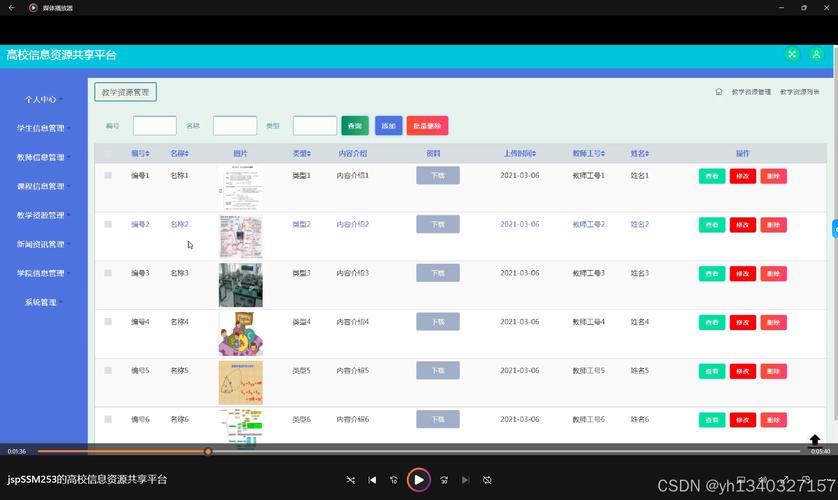Click the previous track icon

pos(372,480)
